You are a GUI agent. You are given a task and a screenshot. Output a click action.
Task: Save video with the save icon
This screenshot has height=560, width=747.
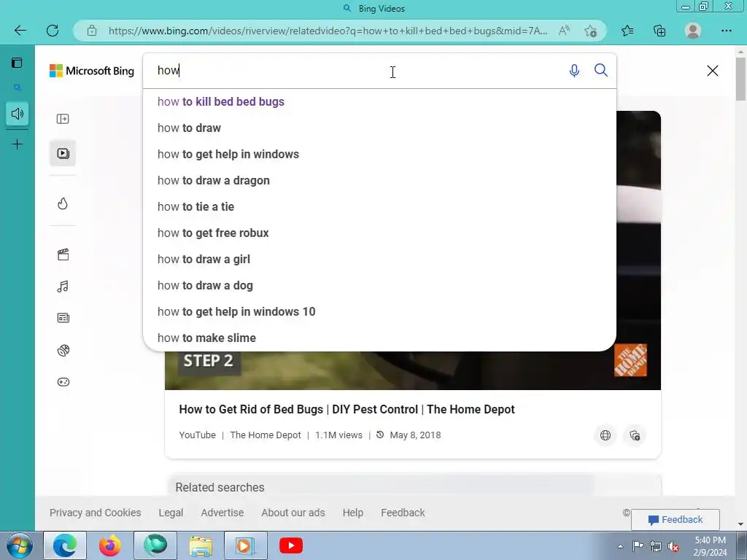click(x=635, y=435)
